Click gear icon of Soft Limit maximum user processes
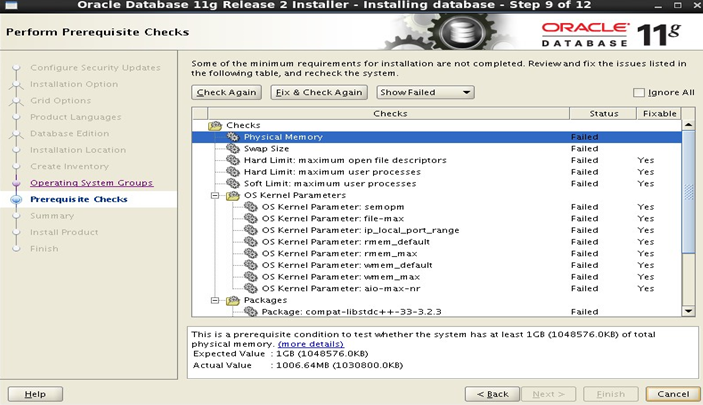 click(x=233, y=183)
